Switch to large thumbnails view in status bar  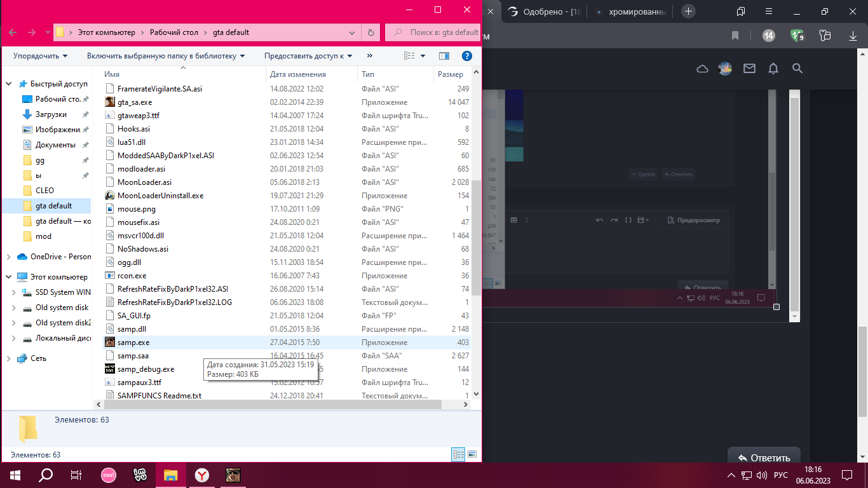[x=471, y=454]
